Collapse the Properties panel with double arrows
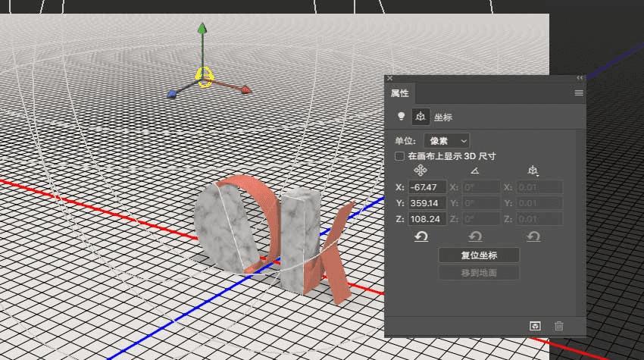 point(580,78)
